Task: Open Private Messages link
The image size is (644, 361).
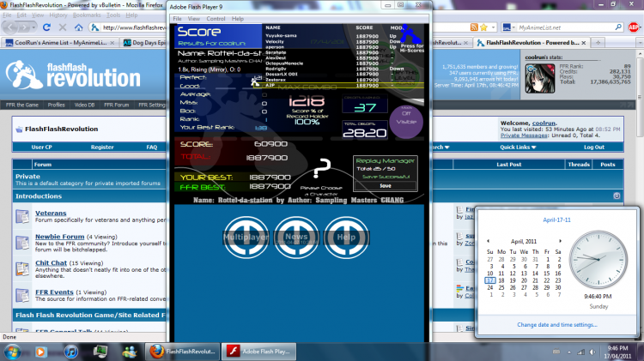Action: point(524,135)
